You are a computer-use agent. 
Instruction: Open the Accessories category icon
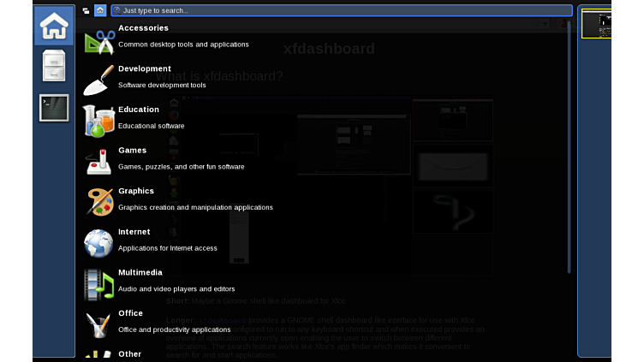click(x=99, y=39)
